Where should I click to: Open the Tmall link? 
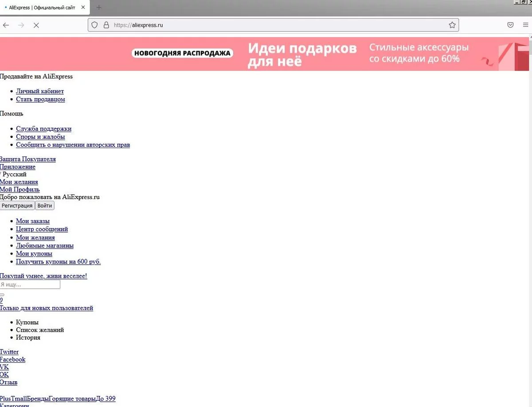click(x=20, y=399)
